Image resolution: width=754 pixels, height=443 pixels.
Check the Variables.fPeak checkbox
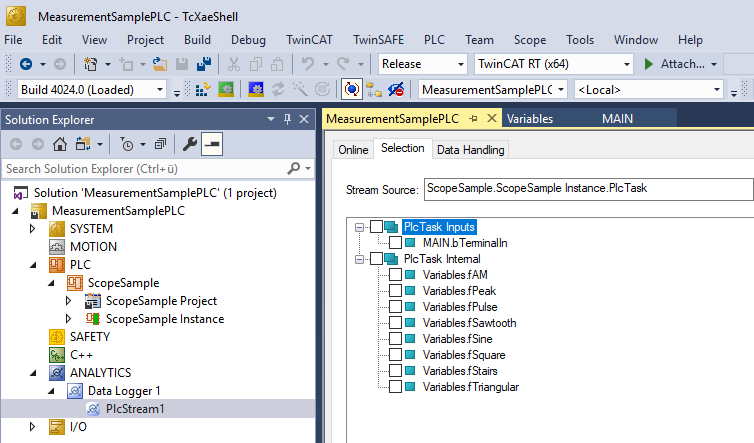(395, 291)
